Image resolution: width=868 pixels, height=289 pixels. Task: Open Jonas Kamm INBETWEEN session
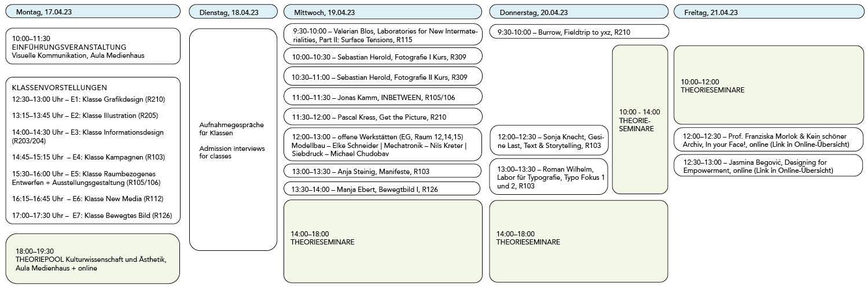tap(382, 97)
